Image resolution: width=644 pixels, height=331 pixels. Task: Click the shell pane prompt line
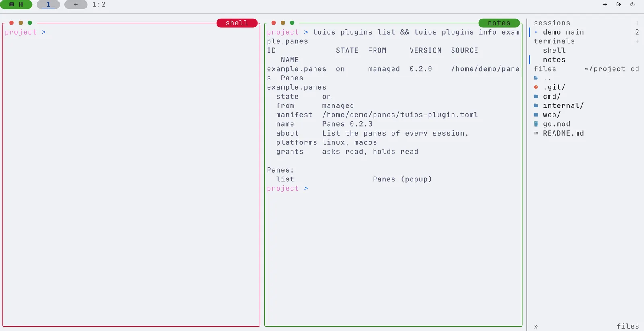[x=25, y=32]
